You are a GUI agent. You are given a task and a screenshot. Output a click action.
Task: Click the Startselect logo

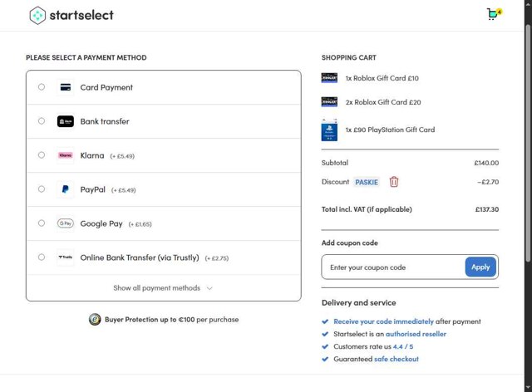coord(71,15)
